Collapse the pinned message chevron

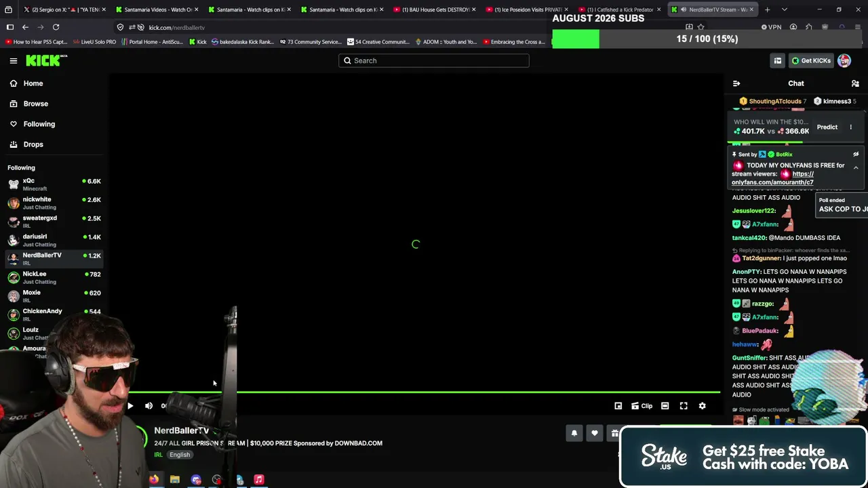(x=856, y=167)
